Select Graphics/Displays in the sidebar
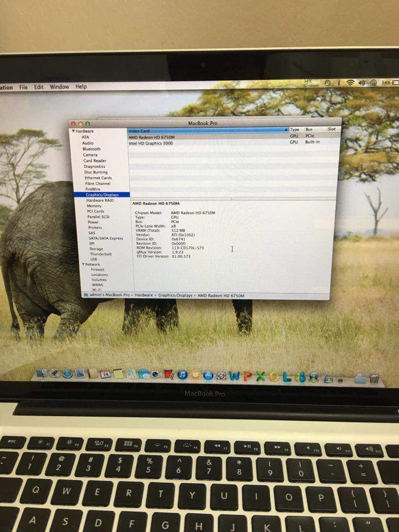Image resolution: width=399 pixels, height=532 pixels. [102, 195]
